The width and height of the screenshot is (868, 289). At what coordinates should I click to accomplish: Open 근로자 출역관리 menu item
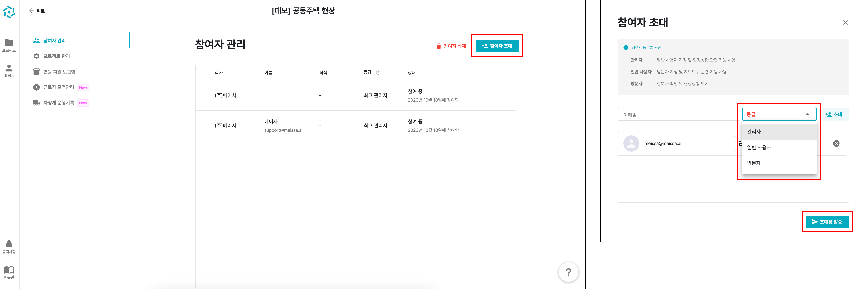58,87
